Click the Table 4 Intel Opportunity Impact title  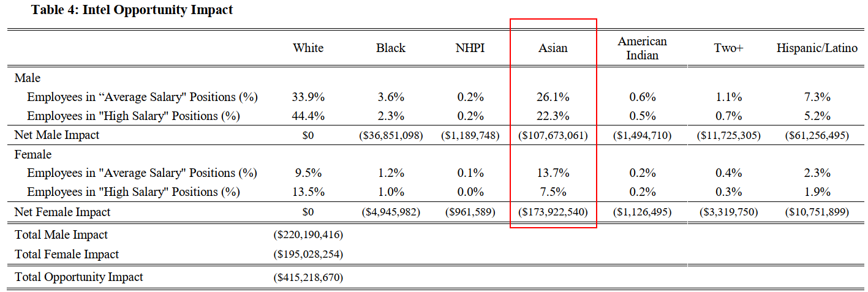[132, 10]
